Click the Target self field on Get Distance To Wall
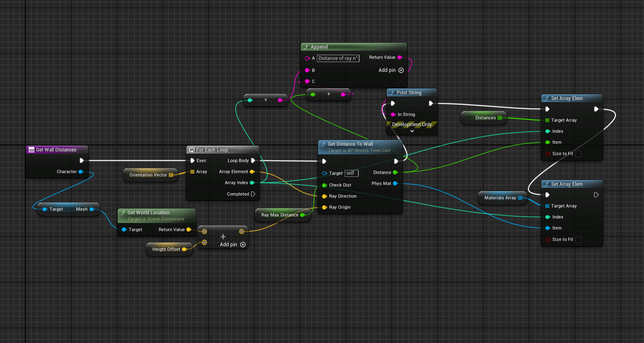The width and height of the screenshot is (644, 343). [x=351, y=173]
